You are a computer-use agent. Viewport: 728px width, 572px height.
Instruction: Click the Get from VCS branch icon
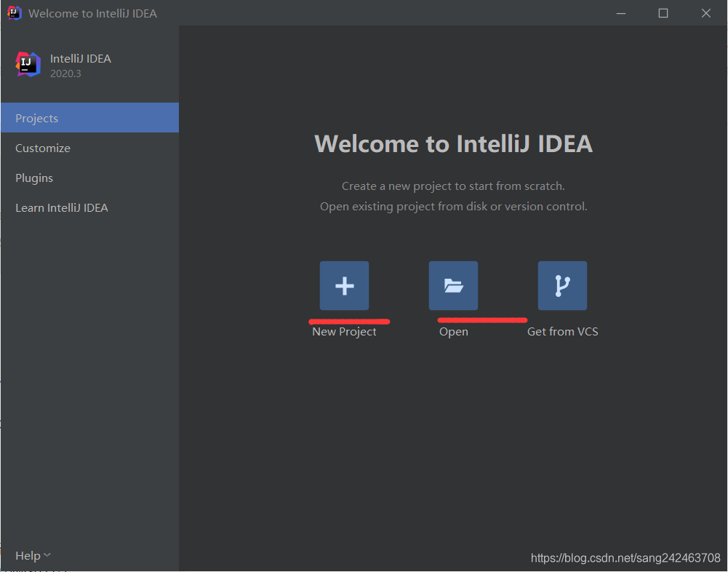(562, 285)
